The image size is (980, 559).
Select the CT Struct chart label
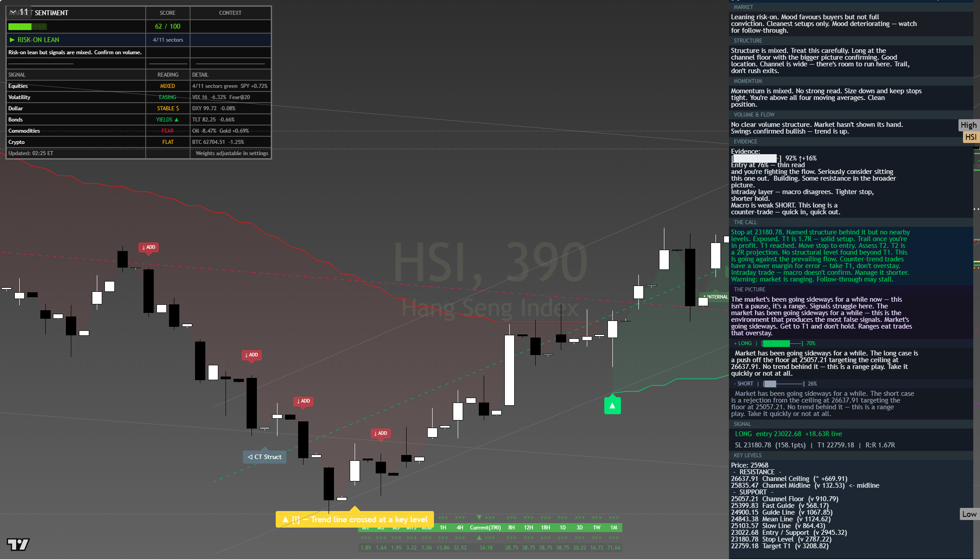click(x=265, y=457)
